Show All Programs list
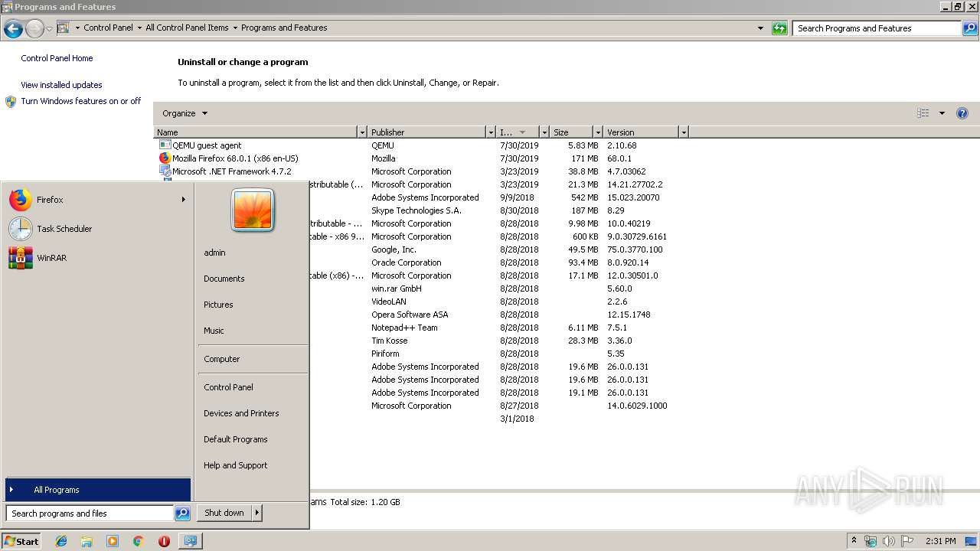The width and height of the screenshot is (980, 551). point(98,490)
